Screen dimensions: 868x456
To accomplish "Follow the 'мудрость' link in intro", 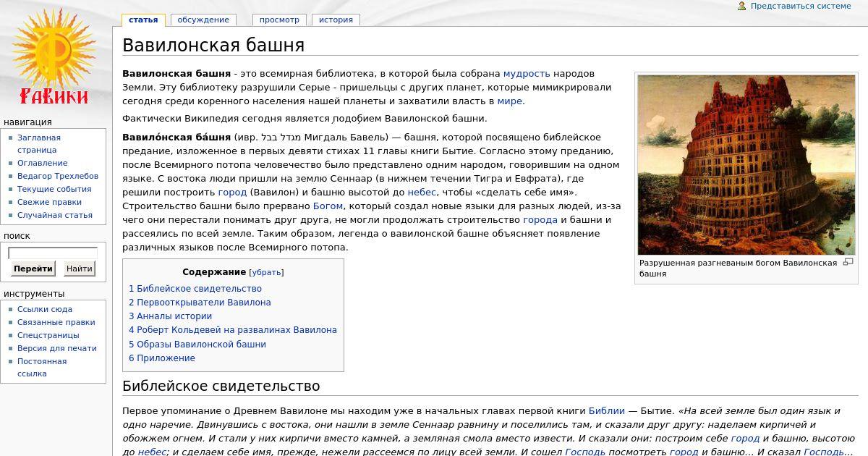I will [527, 74].
